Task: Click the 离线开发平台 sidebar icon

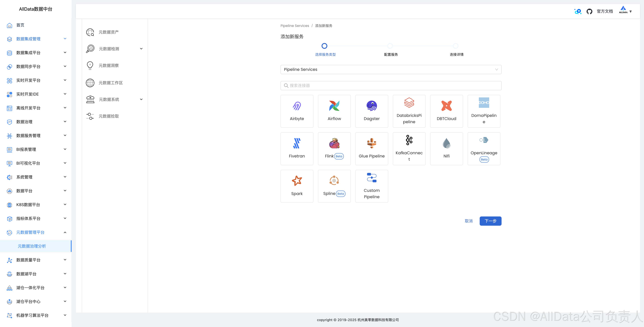Action: (9, 108)
